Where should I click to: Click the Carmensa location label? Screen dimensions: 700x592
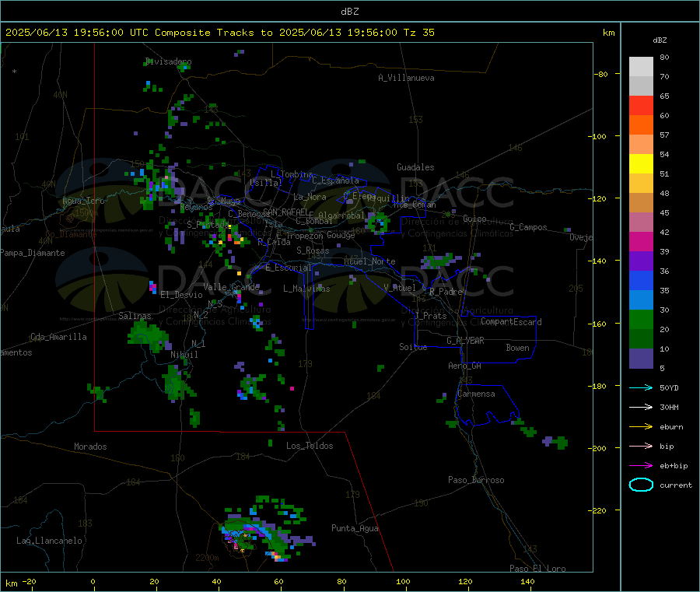click(476, 394)
